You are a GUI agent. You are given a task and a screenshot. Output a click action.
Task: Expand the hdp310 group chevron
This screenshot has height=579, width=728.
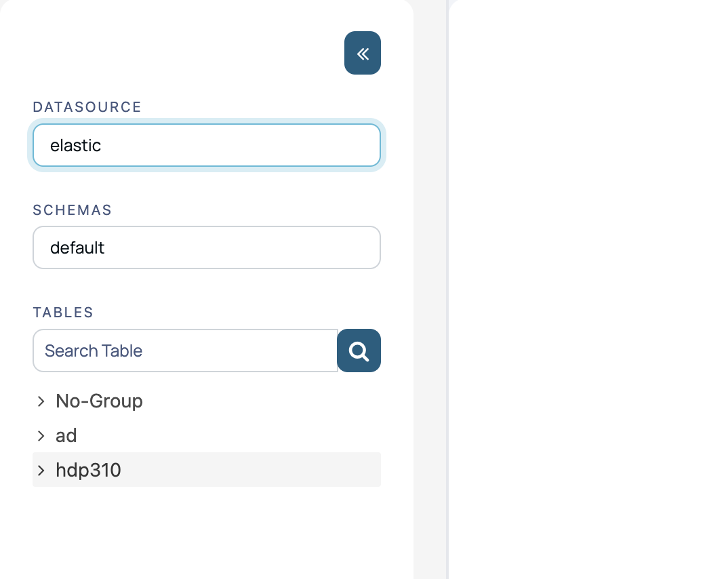click(41, 471)
